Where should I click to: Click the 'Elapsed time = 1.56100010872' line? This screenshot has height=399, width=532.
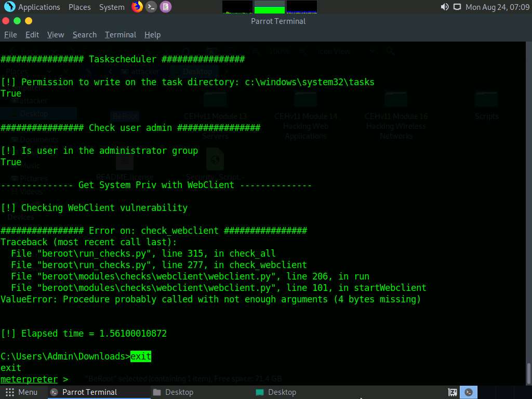click(x=84, y=334)
